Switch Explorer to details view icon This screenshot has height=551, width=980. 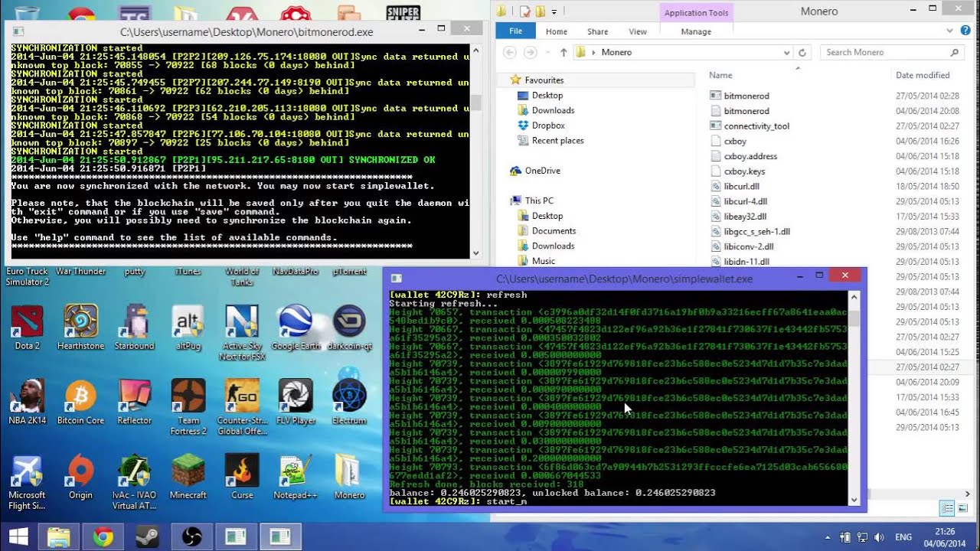(x=946, y=509)
